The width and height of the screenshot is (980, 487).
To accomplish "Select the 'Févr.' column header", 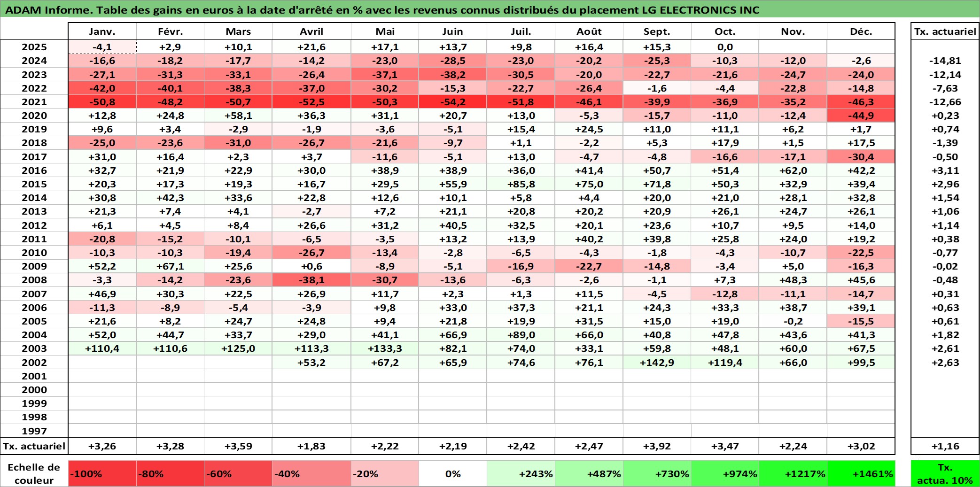I will coord(170,31).
